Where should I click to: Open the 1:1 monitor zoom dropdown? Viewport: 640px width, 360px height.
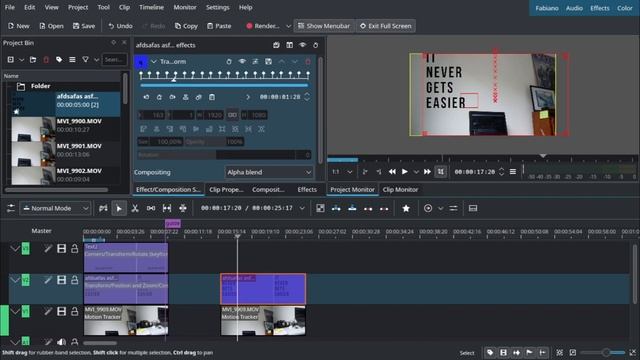(x=342, y=172)
